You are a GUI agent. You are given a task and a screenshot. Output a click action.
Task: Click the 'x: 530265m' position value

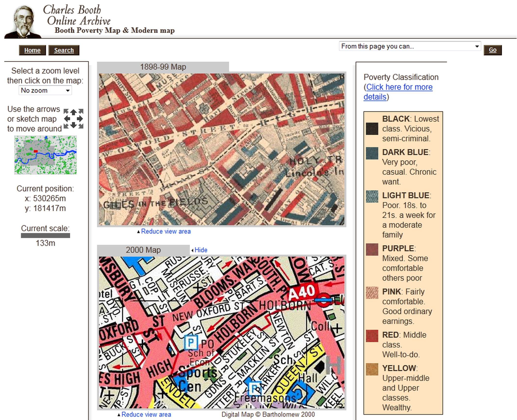point(45,198)
